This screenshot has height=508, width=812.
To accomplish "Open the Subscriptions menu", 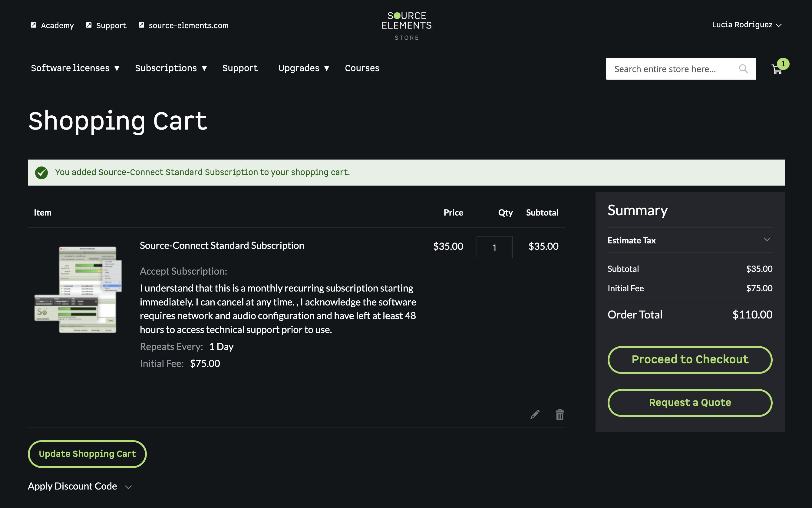I will coord(170,68).
